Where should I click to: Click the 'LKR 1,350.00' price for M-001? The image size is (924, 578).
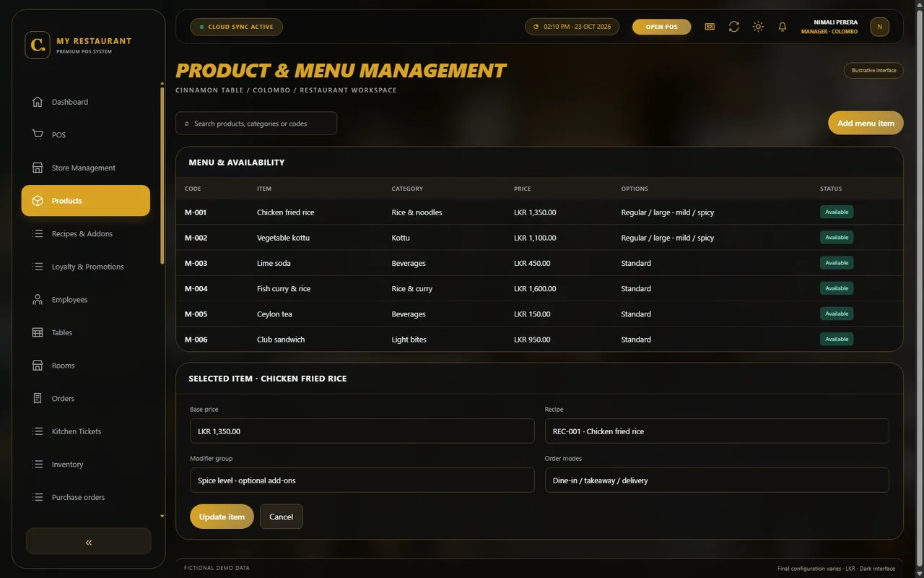click(535, 212)
